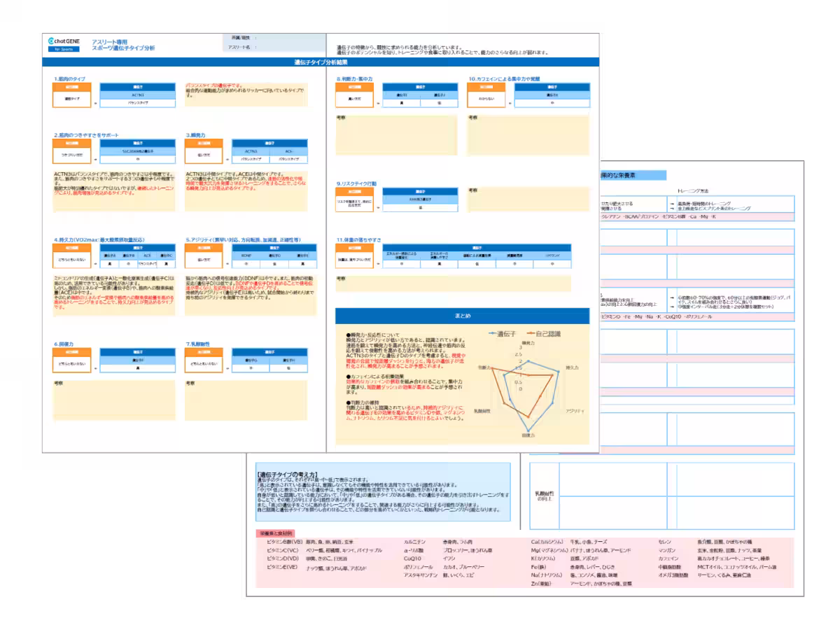This screenshot has height=630, width=840.
Task: Click the 考察 notes box under 8.判断力・集中力
Action: (x=396, y=134)
